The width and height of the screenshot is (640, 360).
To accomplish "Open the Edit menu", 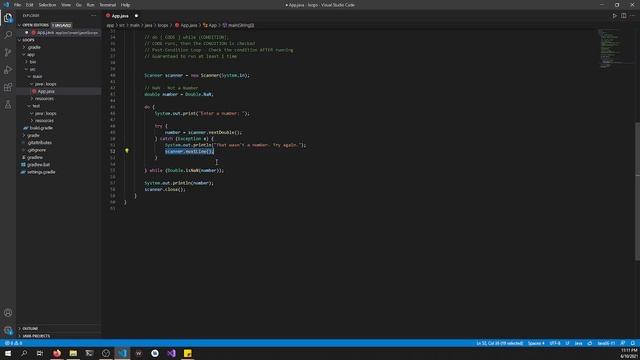I will coord(29,5).
